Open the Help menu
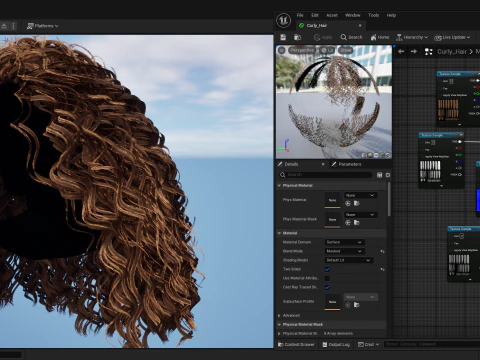This screenshot has height=360, width=480. (391, 15)
